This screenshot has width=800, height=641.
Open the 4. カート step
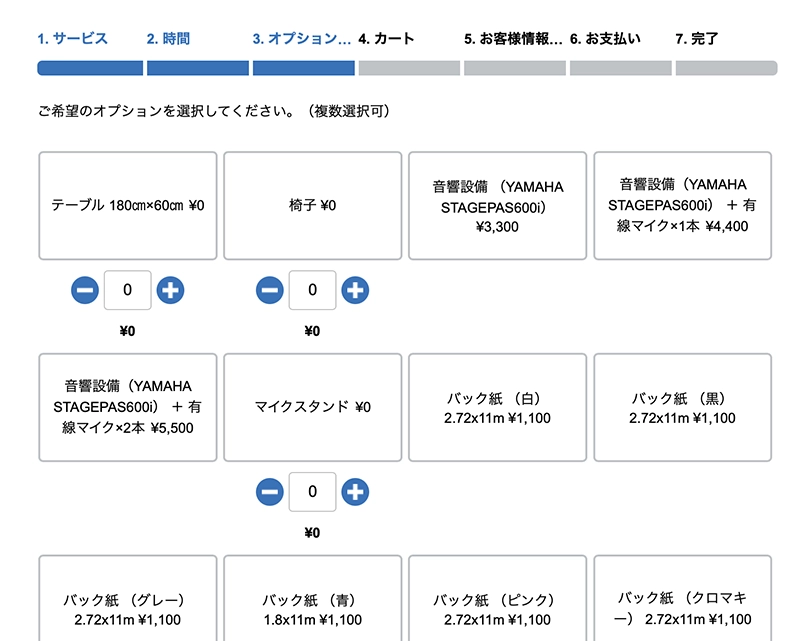[386, 39]
